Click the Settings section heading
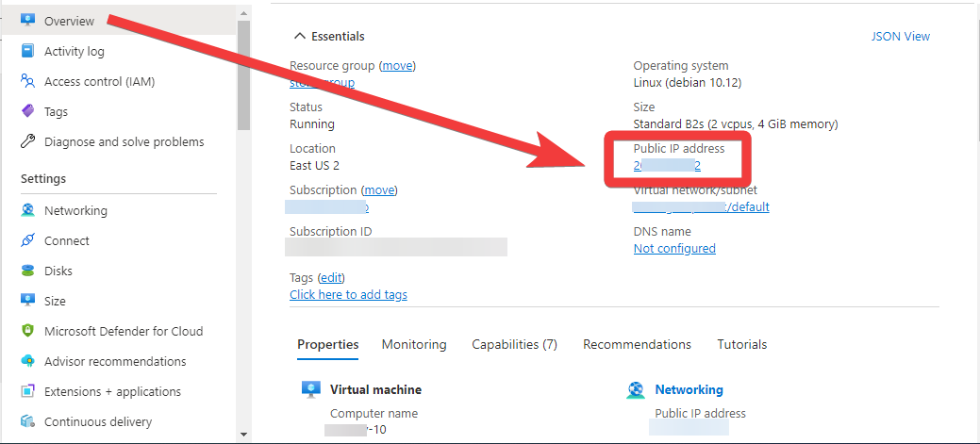Image resolution: width=980 pixels, height=444 pixels. tap(43, 178)
